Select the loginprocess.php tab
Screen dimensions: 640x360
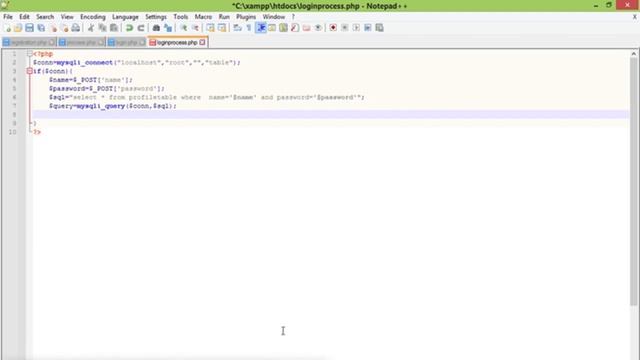177,42
